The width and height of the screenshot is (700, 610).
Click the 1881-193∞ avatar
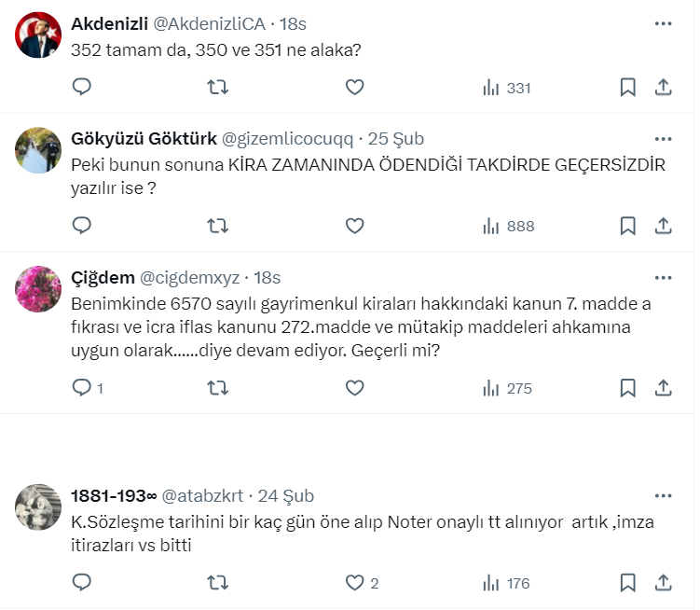tap(40, 508)
